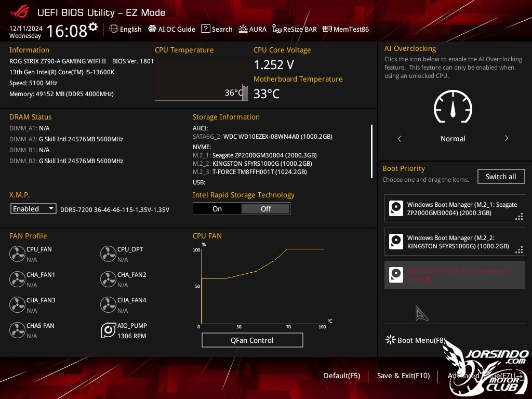Click the CHA_FAN1 fan icon
Viewport: 532px width, 399px height.
coord(17,279)
